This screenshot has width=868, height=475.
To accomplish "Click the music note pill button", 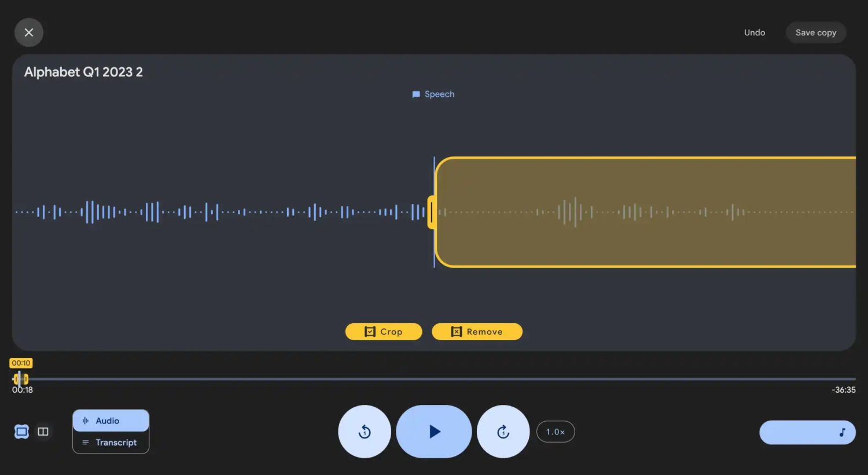I will pyautogui.click(x=807, y=432).
